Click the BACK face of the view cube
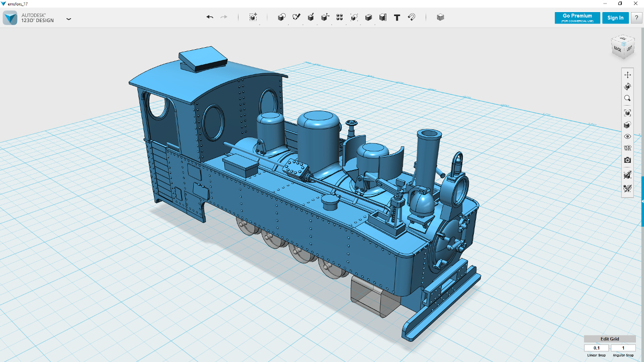This screenshot has width=644, height=362. (x=618, y=49)
